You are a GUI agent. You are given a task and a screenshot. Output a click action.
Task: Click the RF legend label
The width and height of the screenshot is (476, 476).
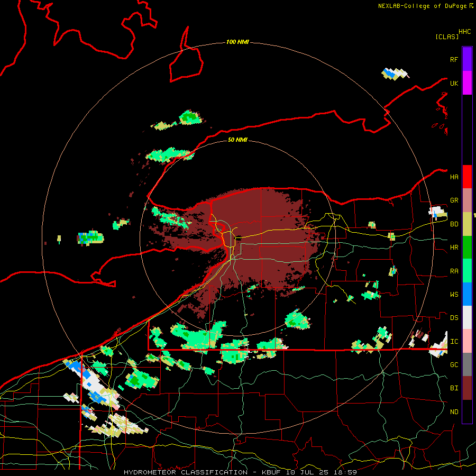click(454, 59)
